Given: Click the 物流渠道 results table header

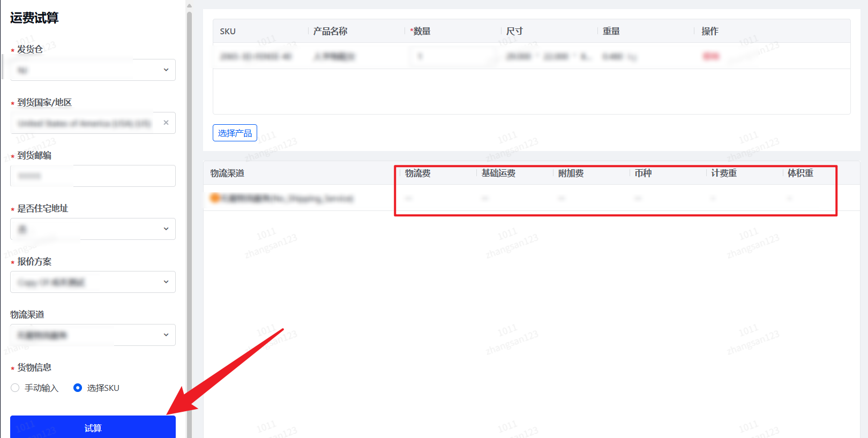Looking at the screenshot, I should (227, 173).
